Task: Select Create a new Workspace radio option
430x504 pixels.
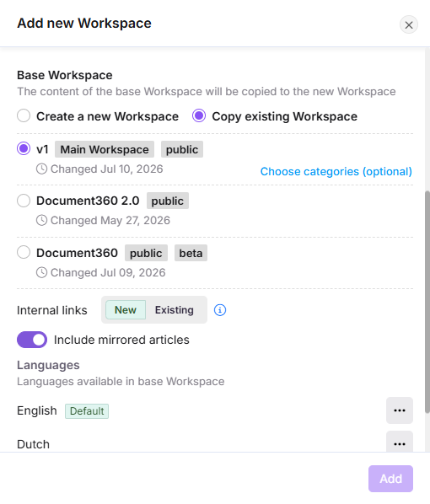Action: [24, 115]
